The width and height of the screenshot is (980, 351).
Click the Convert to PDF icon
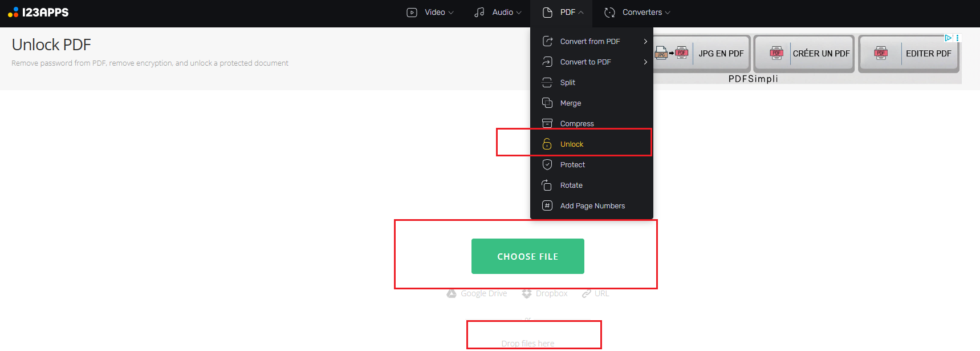pos(547,62)
